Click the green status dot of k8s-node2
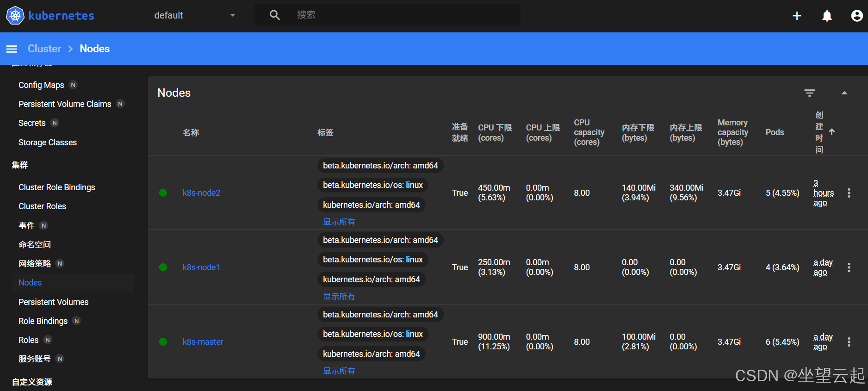Screen dimensions: 868x391 163,193
